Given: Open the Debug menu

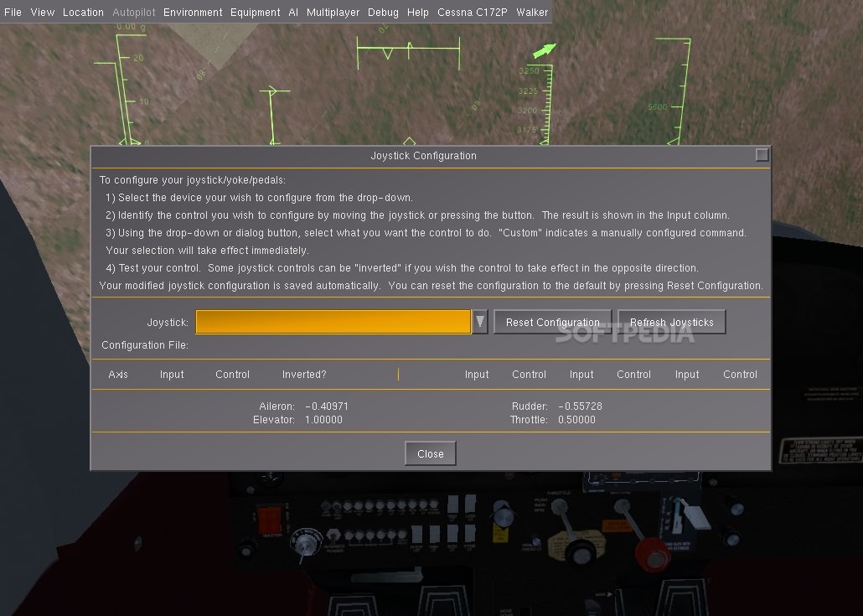Looking at the screenshot, I should tap(383, 12).
